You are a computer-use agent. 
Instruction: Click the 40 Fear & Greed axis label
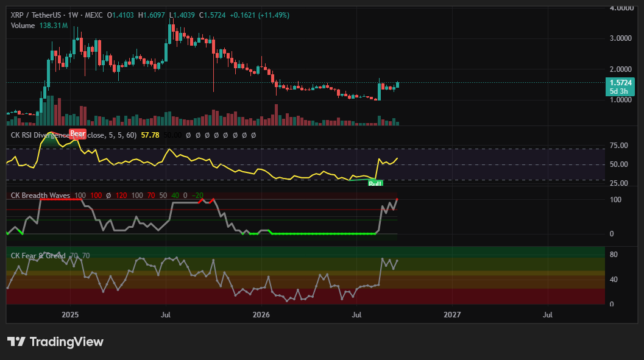pyautogui.click(x=614, y=280)
